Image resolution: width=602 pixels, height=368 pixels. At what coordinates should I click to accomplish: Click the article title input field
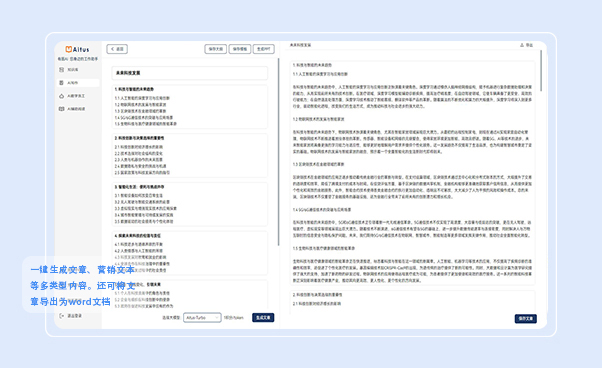pos(190,73)
